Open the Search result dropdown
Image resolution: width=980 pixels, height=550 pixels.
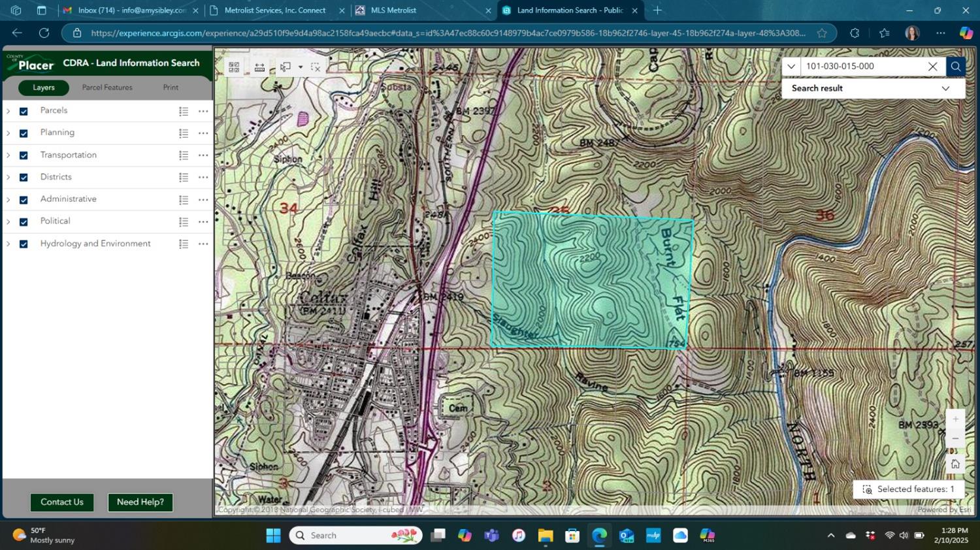945,89
